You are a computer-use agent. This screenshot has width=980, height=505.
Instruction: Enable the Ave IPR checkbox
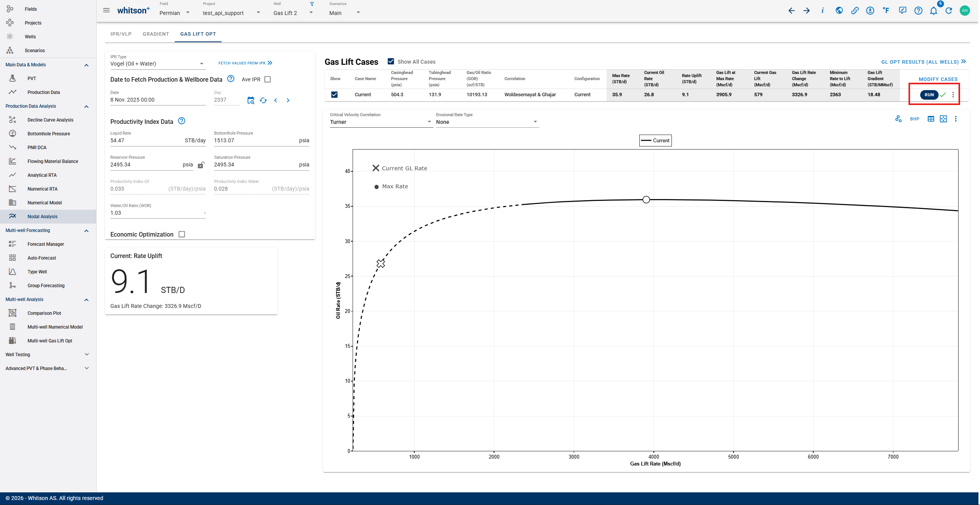[268, 79]
